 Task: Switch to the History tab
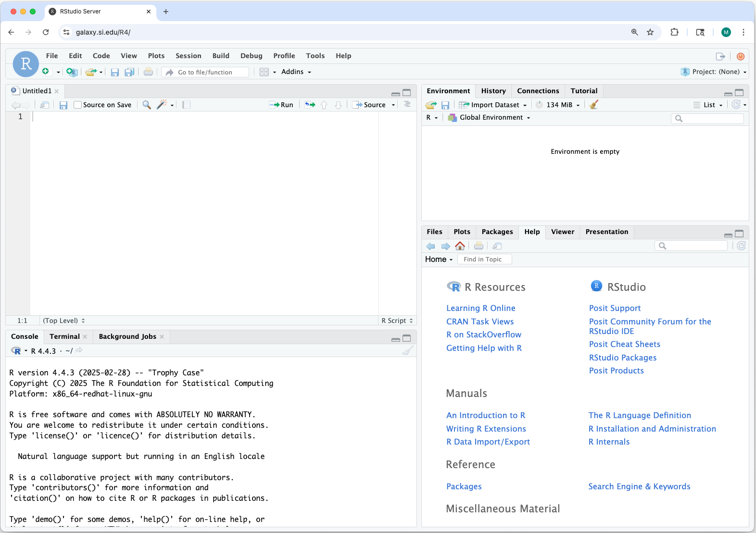[493, 91]
